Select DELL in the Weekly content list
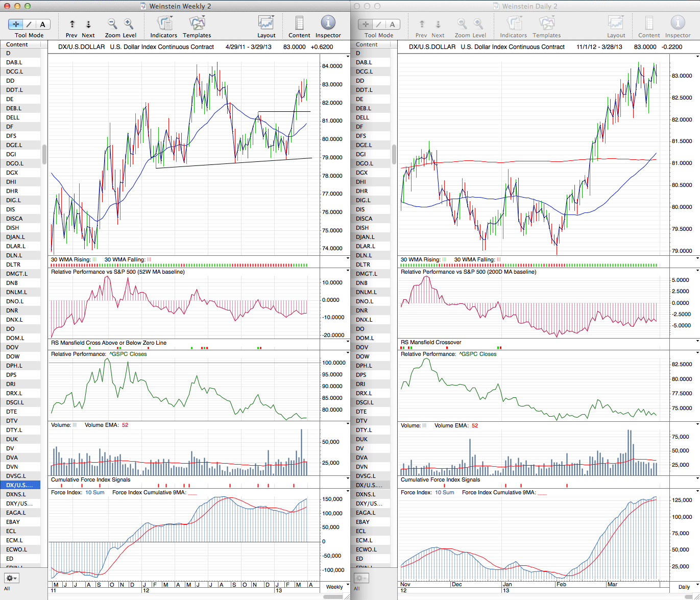 click(x=13, y=117)
